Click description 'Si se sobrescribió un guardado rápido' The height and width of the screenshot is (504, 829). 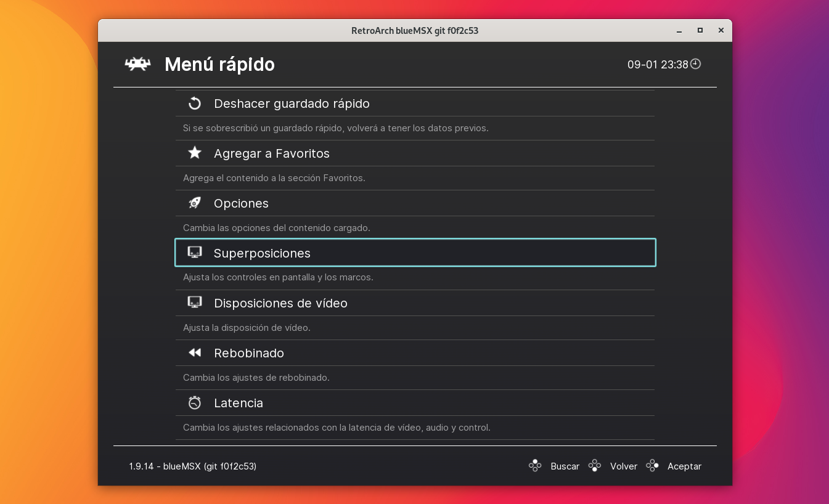[x=336, y=128]
